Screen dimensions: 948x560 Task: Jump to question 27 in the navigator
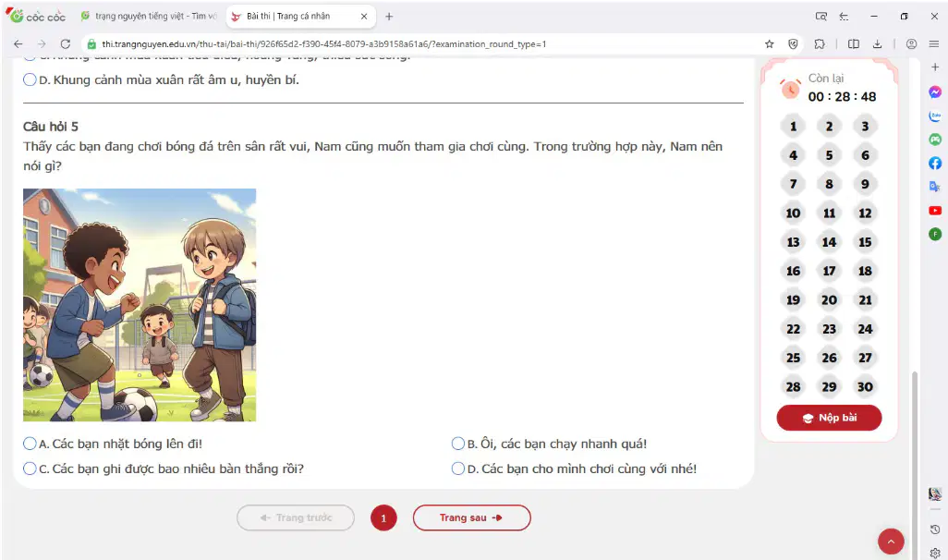point(865,358)
